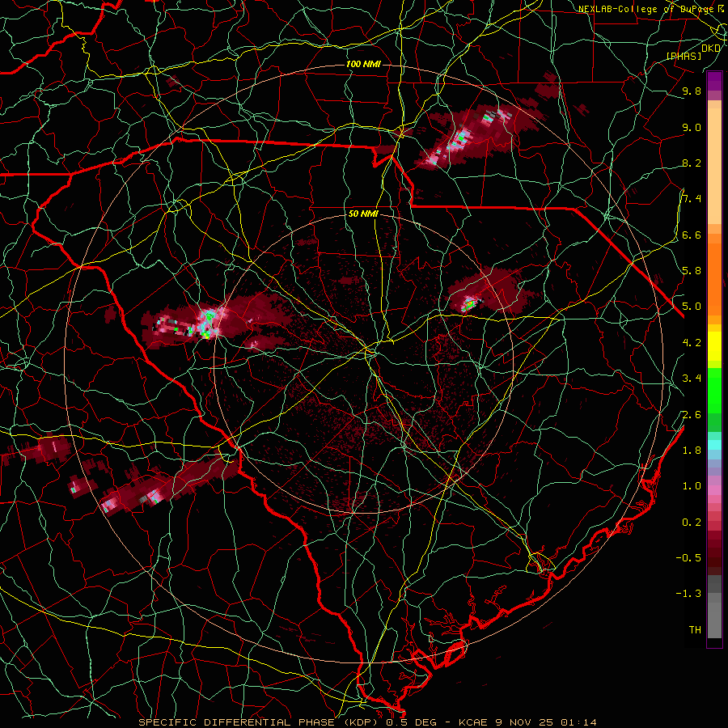
Task: Click the 4.2 legend value
Action: pyautogui.click(x=692, y=343)
